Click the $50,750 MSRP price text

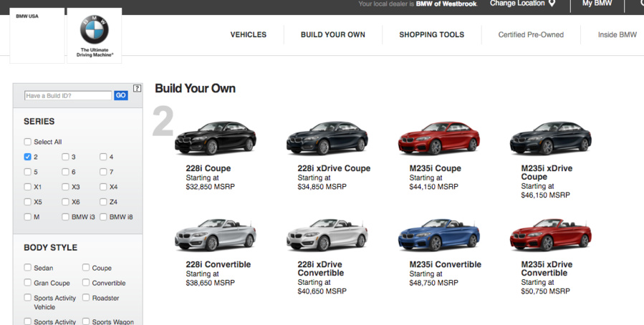click(545, 291)
